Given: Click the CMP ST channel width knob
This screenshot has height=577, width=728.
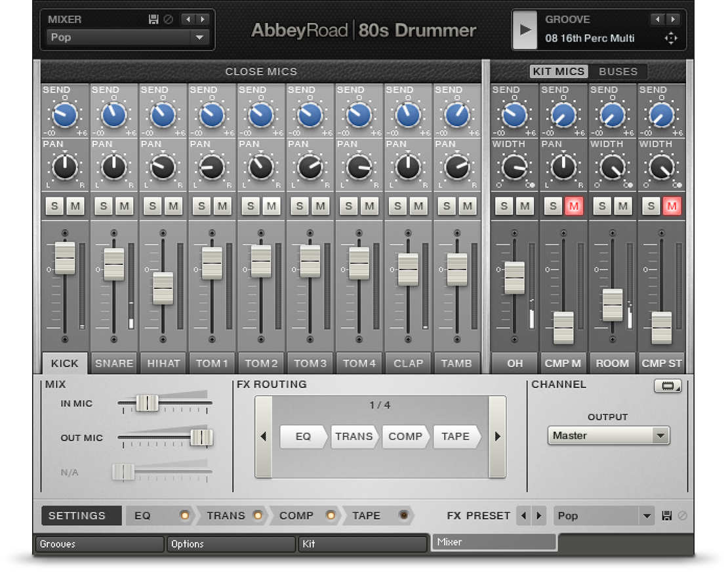Looking at the screenshot, I should (x=662, y=167).
